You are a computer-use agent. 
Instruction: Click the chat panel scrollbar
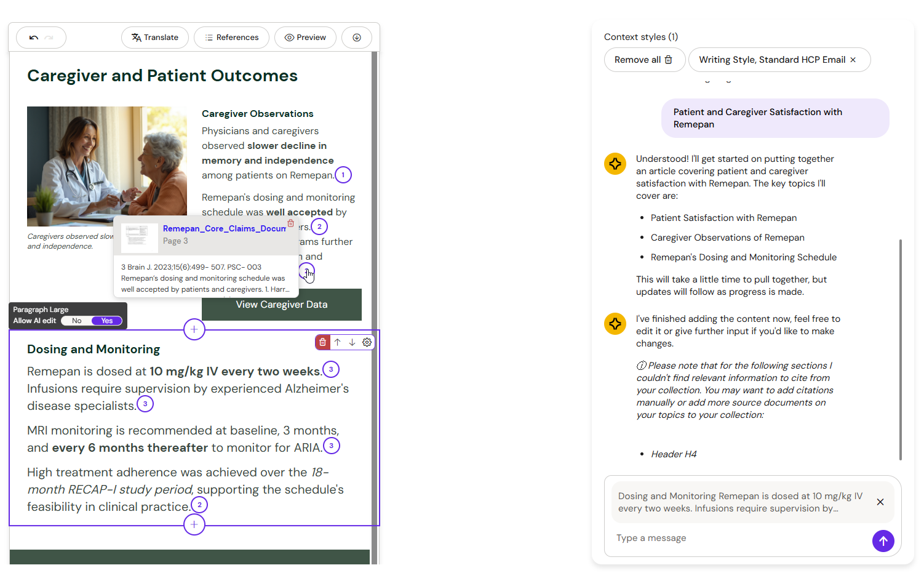pos(901,350)
